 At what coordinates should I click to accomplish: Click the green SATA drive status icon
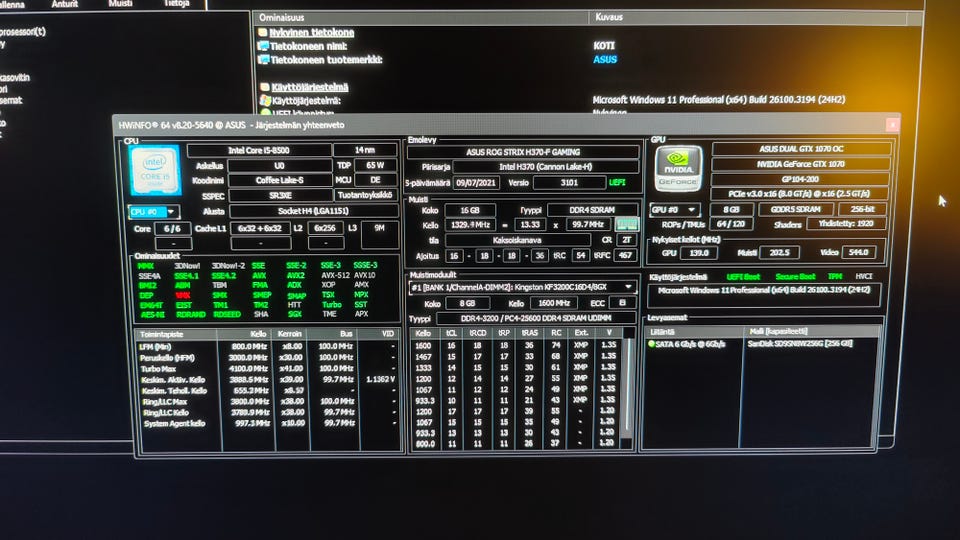click(x=651, y=344)
